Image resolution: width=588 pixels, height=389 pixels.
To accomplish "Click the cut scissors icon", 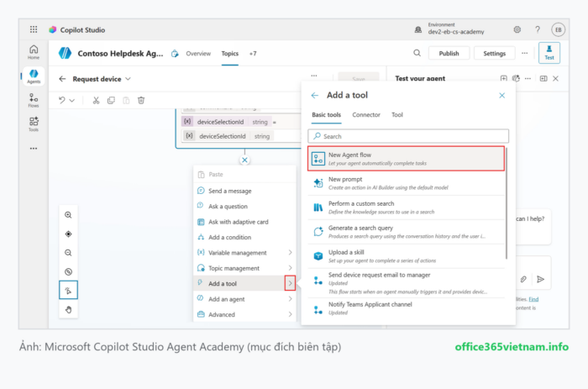I will (x=96, y=100).
